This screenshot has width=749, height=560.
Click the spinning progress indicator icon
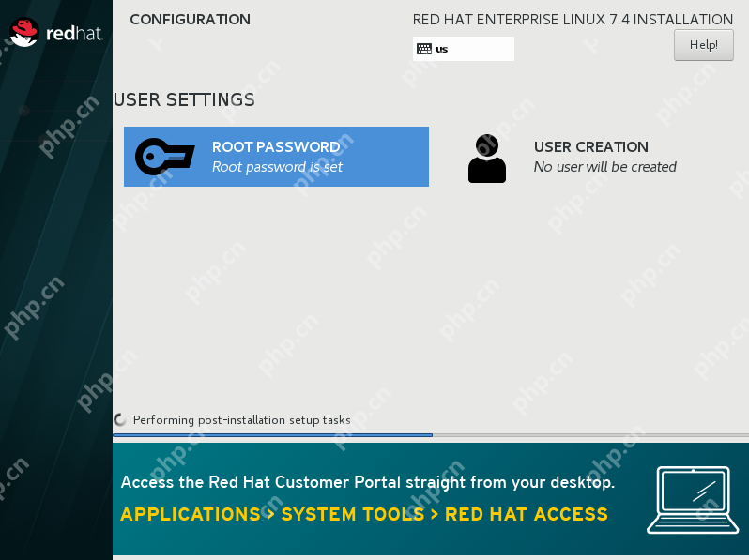click(119, 420)
